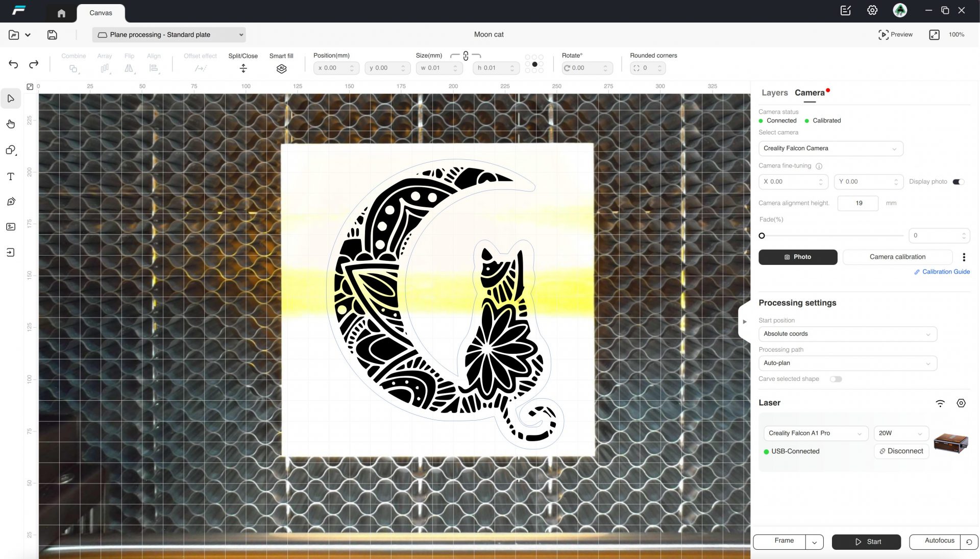980x559 pixels.
Task: Click the Fade percentage slider handle
Action: (762, 235)
